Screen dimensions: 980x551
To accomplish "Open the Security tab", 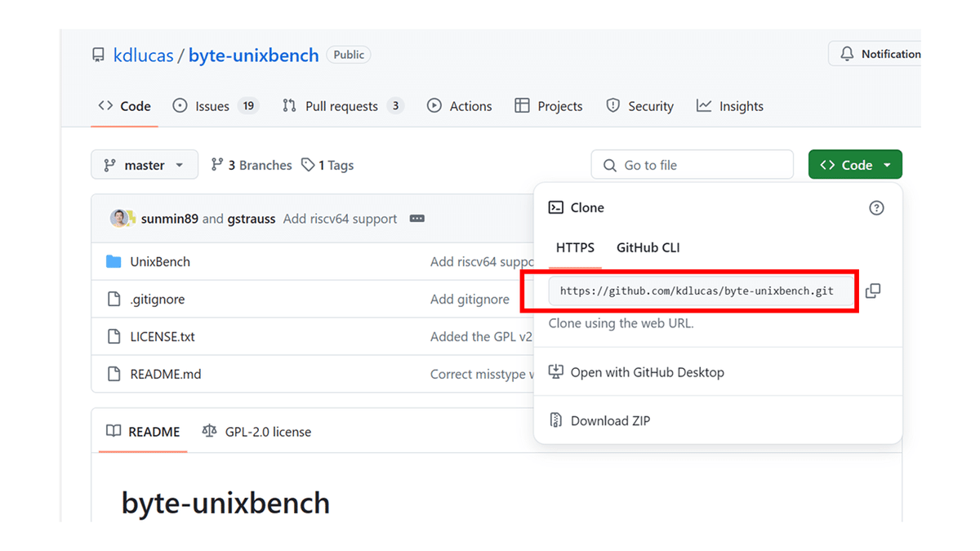I will point(640,106).
